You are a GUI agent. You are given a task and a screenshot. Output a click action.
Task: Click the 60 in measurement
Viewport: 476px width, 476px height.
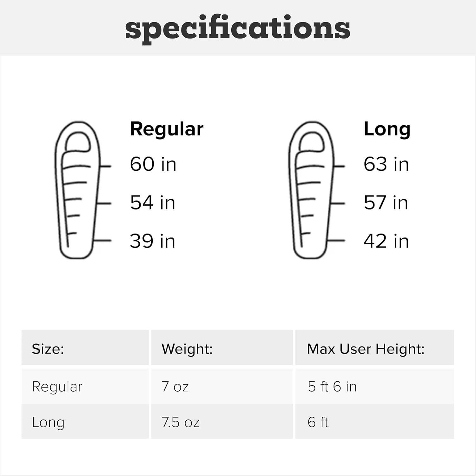click(153, 164)
